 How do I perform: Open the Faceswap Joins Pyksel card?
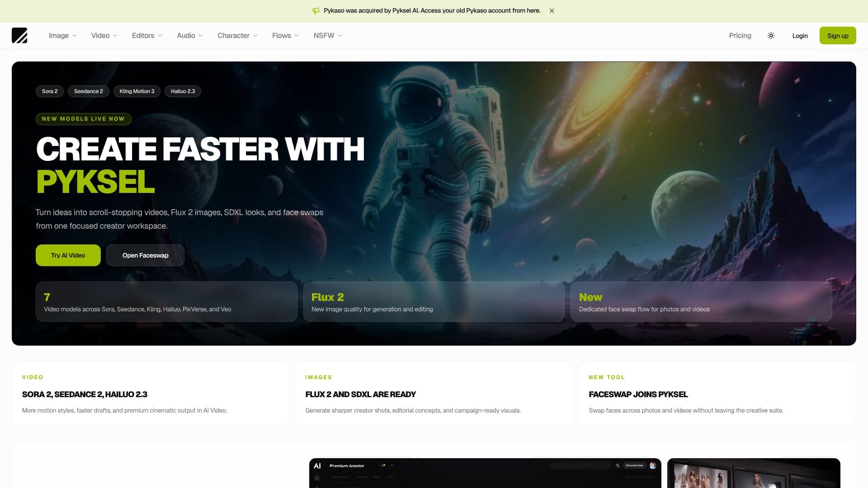coord(717,394)
